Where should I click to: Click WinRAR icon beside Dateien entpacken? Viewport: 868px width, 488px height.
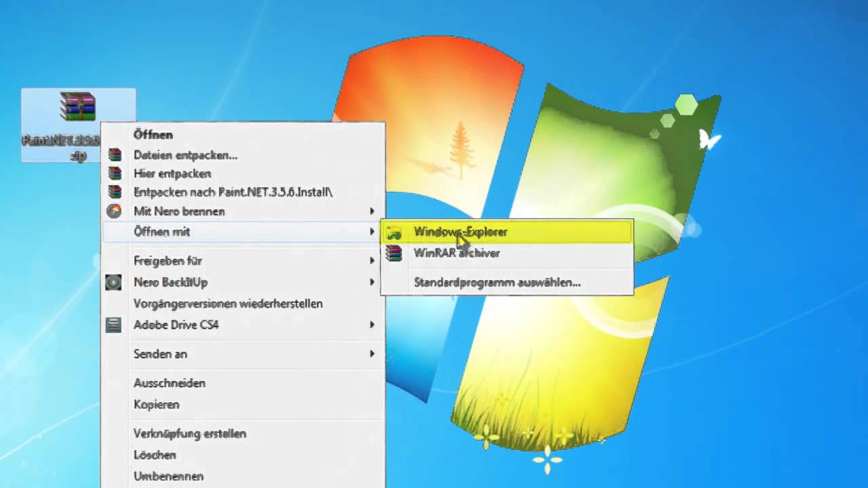coord(115,155)
